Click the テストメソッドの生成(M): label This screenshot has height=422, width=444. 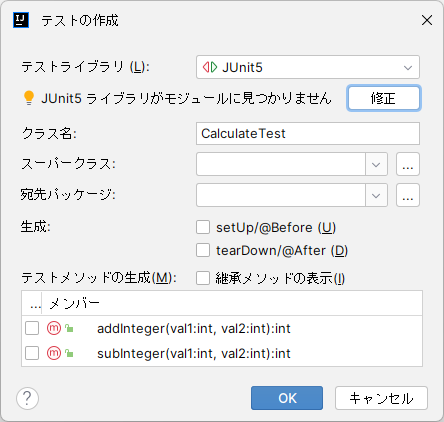(x=99, y=278)
